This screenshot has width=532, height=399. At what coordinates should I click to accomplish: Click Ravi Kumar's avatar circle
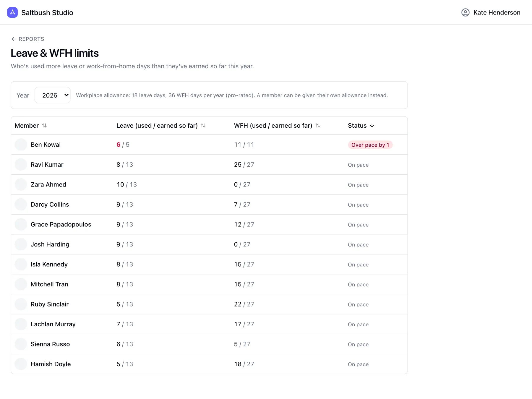pos(21,165)
